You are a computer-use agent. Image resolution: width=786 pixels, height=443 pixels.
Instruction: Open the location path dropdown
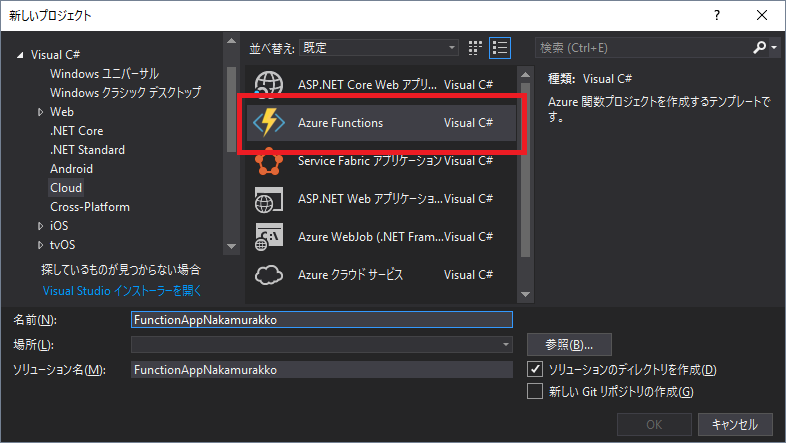click(x=505, y=344)
